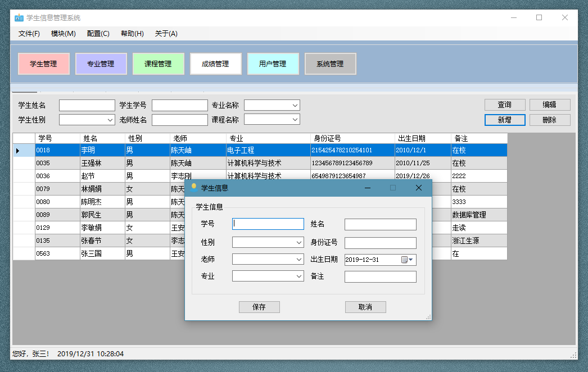Open the 专业管理 module

101,64
